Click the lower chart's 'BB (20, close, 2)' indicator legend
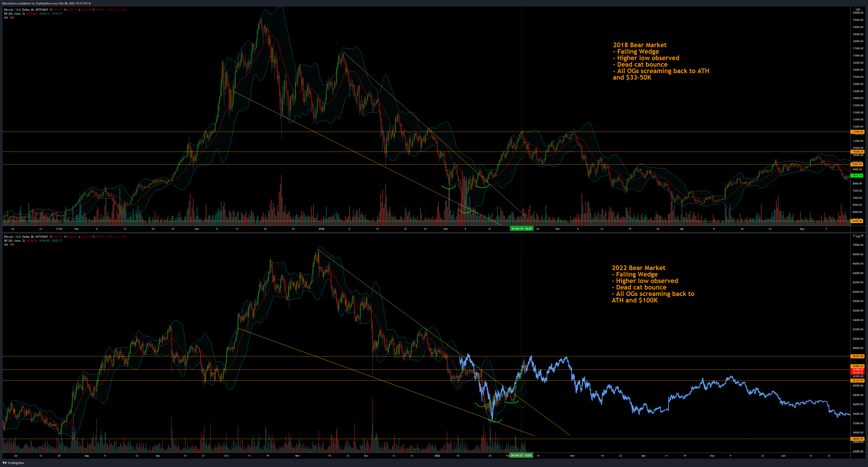This screenshot has width=868, height=467. click(x=14, y=241)
